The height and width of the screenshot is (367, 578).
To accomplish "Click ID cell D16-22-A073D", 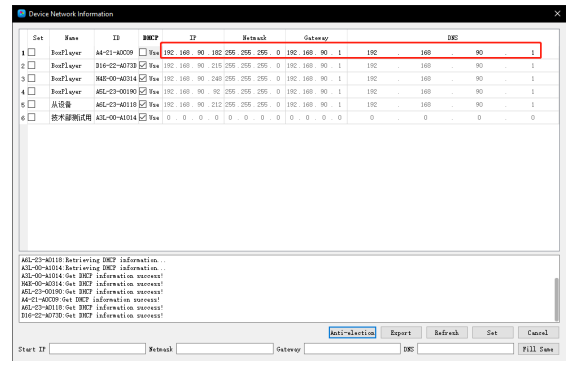I will pos(116,65).
